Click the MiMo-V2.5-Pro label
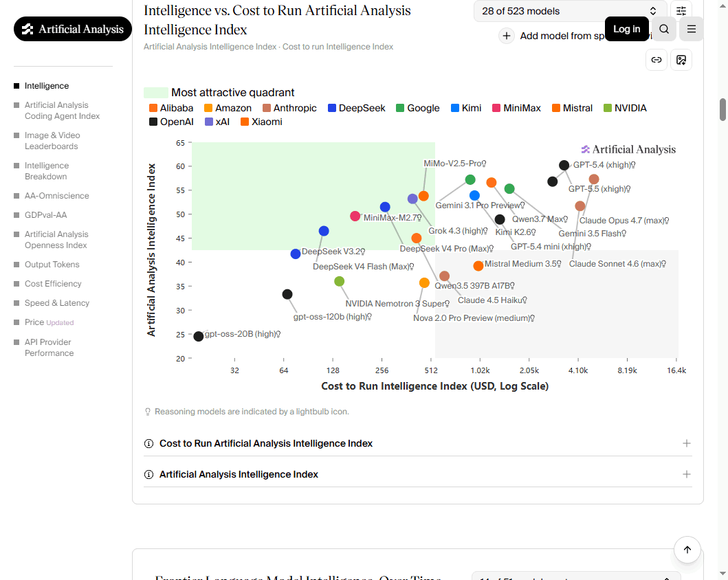 pyautogui.click(x=454, y=164)
